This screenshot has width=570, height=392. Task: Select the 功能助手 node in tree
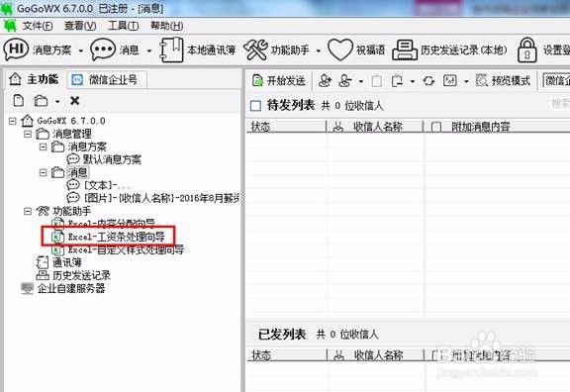point(72,211)
